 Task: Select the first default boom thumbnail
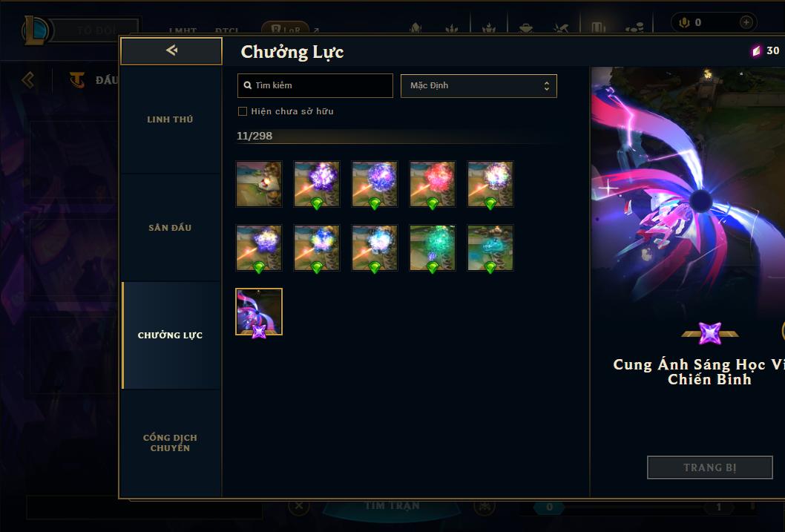point(259,184)
